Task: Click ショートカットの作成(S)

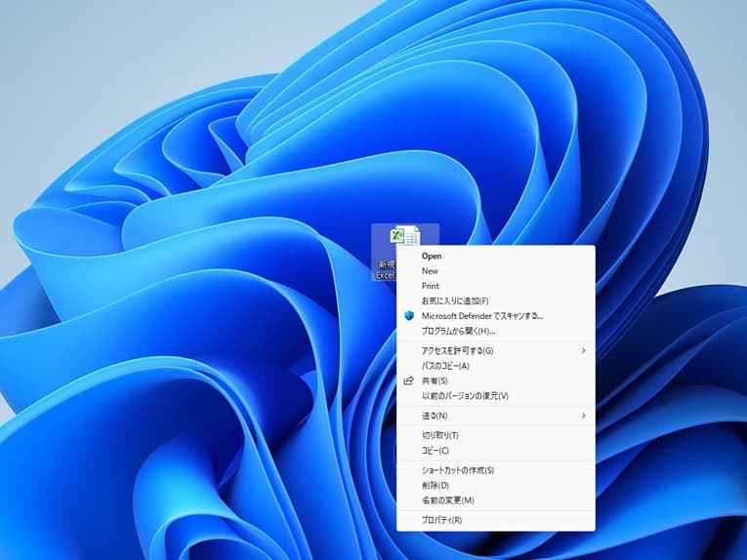Action: (458, 470)
